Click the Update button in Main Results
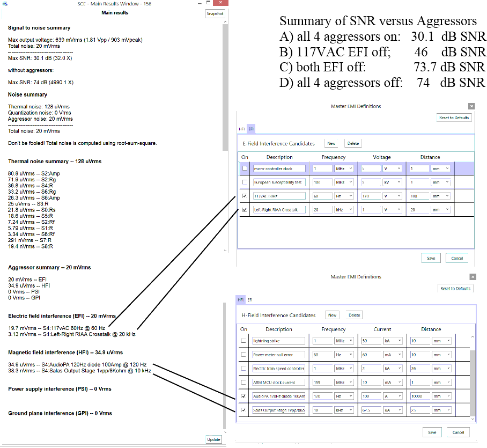 pos(213,439)
